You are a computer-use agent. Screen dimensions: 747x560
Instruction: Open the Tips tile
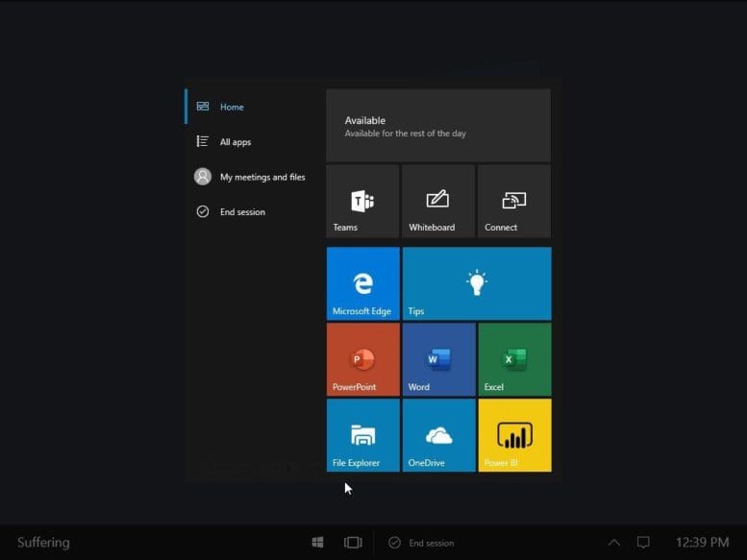click(477, 283)
